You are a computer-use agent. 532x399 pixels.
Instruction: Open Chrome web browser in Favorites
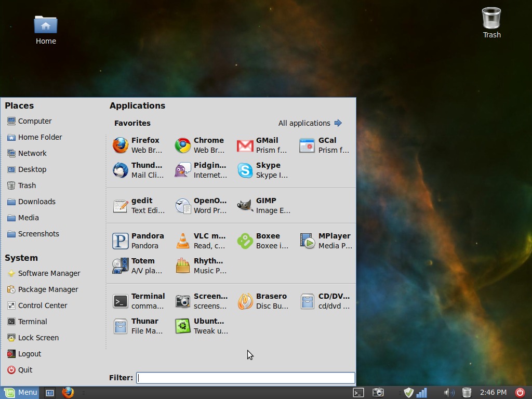[x=200, y=145]
